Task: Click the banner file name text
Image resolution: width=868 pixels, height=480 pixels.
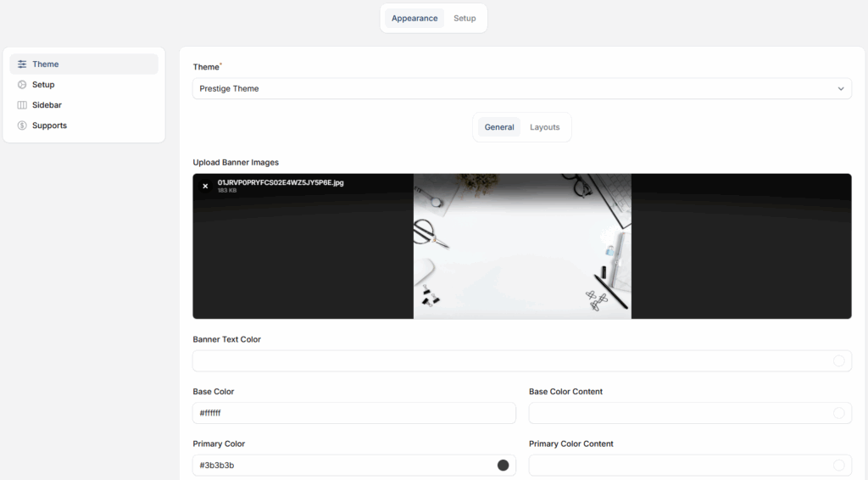Action: tap(281, 182)
